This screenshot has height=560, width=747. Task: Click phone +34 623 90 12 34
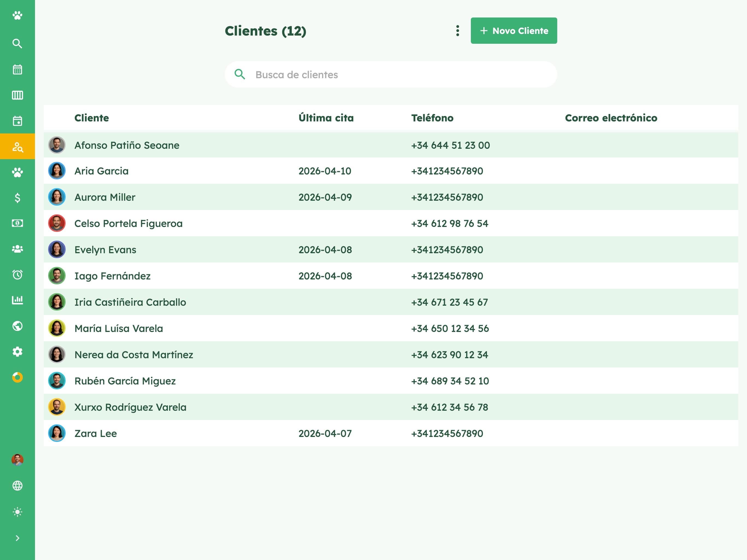pos(450,355)
